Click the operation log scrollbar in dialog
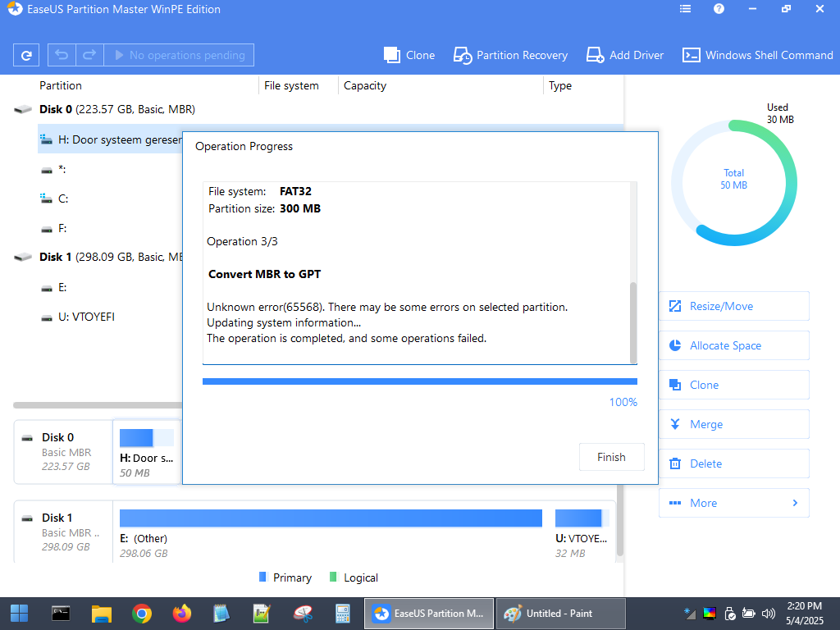This screenshot has height=630, width=840. 633,322
